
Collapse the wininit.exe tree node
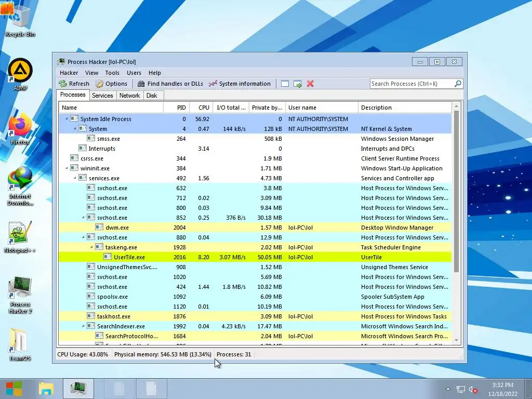pos(66,168)
